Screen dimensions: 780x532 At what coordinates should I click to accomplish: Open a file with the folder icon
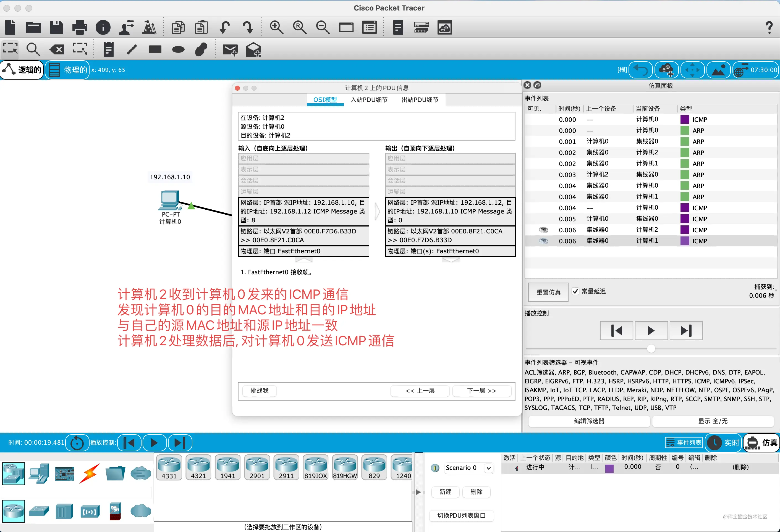[33, 27]
